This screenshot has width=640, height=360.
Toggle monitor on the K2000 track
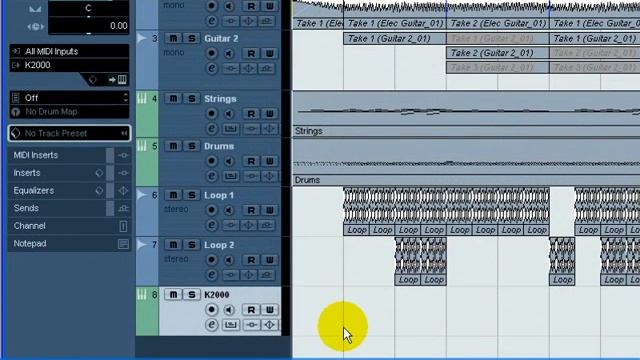(229, 309)
